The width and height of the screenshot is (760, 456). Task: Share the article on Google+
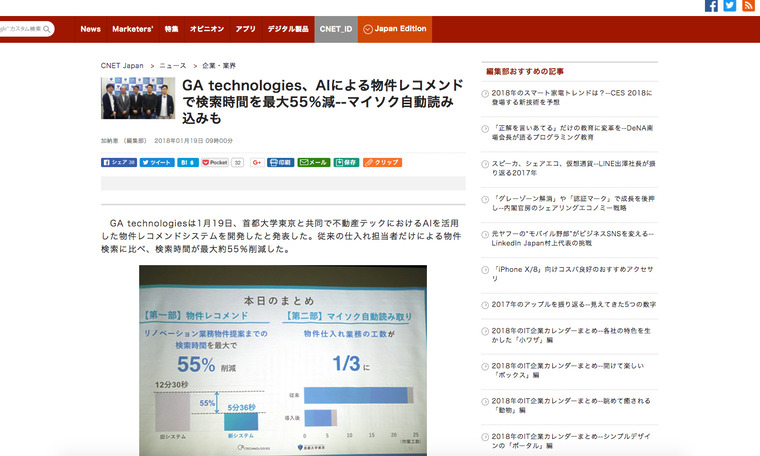click(256, 162)
